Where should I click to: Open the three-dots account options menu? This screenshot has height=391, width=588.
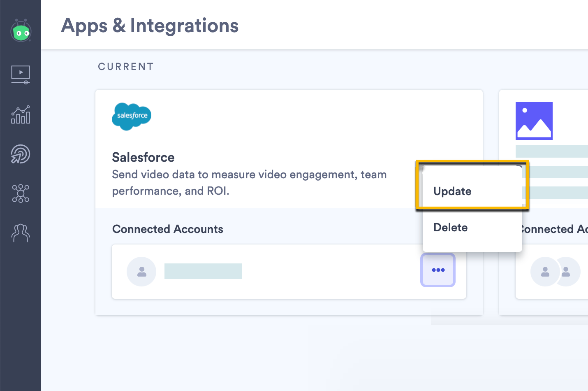pyautogui.click(x=438, y=270)
